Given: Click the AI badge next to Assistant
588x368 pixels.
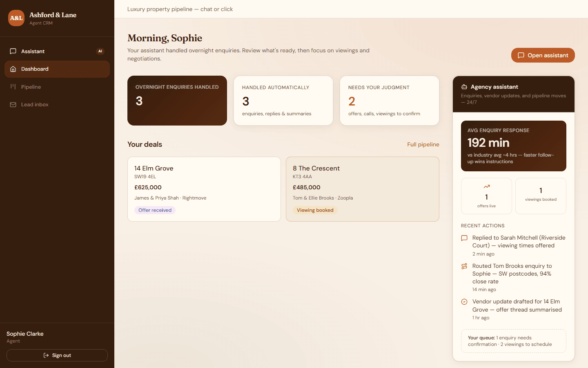Looking at the screenshot, I should (100, 51).
